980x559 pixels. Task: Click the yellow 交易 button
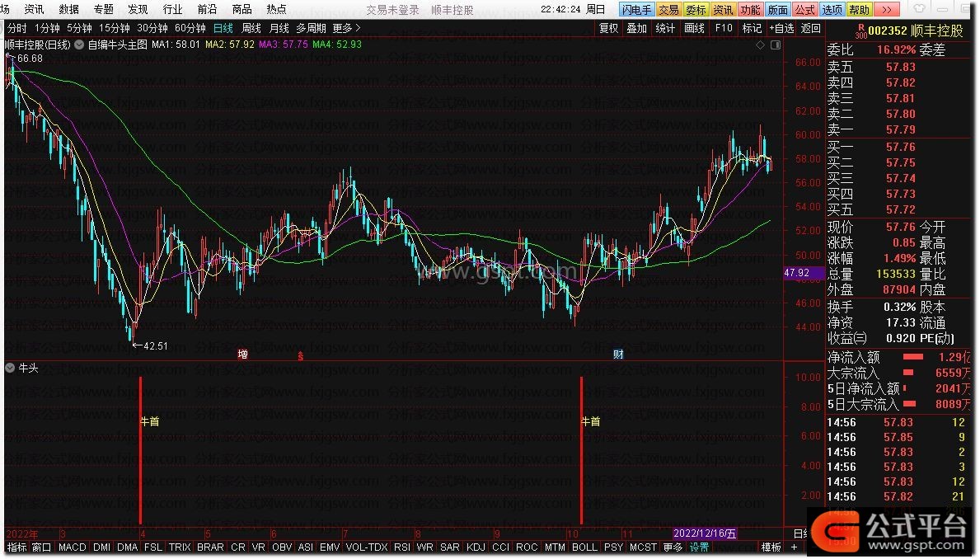coord(668,9)
